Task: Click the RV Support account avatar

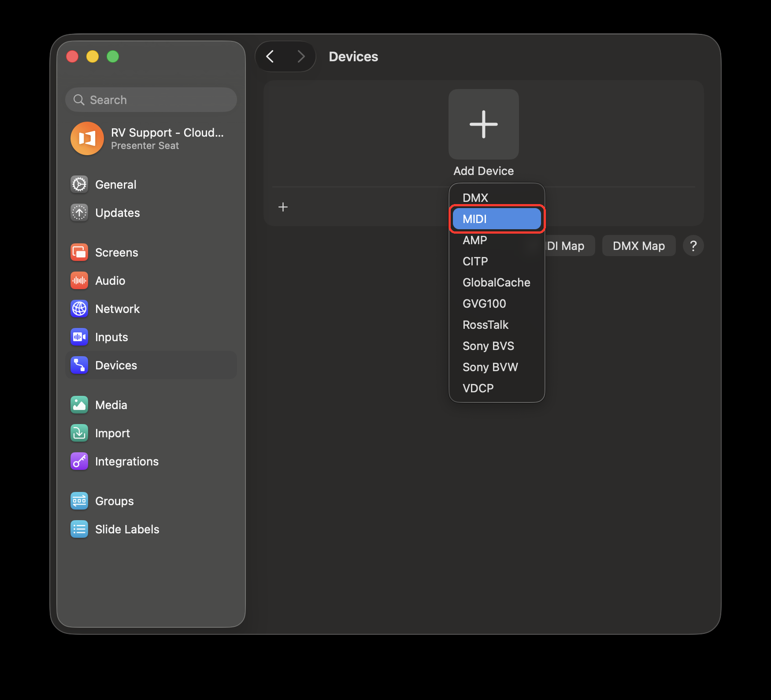Action: 87,138
